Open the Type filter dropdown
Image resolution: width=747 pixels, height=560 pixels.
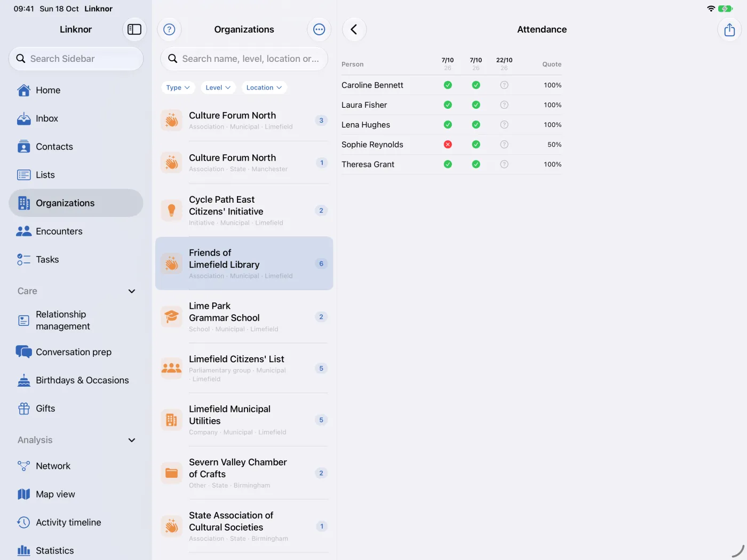pos(178,87)
